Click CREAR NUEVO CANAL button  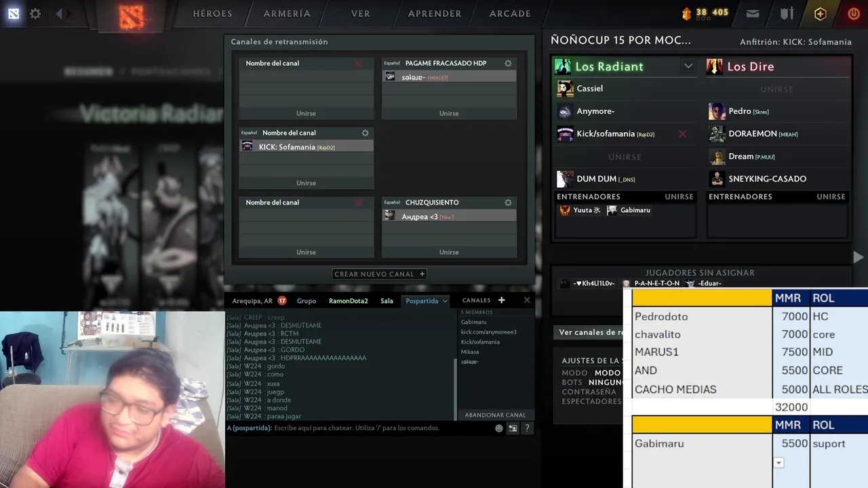(x=379, y=274)
